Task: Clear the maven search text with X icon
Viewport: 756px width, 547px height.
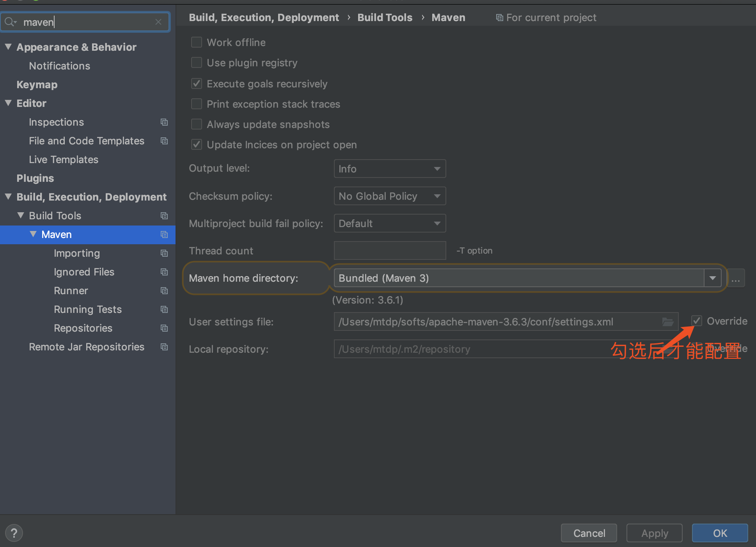Action: (x=158, y=22)
